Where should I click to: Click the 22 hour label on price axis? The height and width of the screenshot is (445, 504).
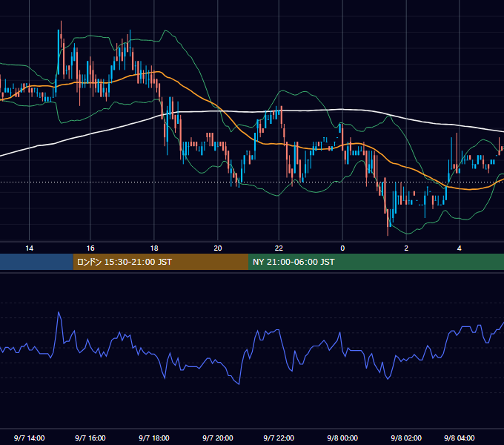pos(279,248)
